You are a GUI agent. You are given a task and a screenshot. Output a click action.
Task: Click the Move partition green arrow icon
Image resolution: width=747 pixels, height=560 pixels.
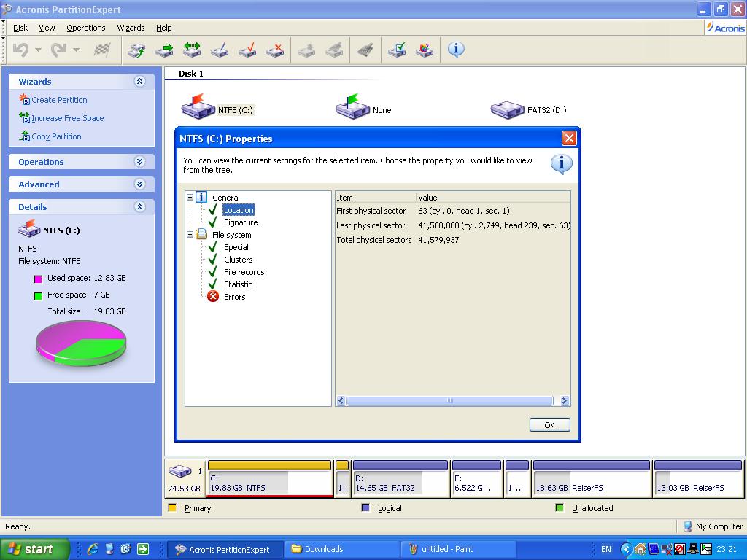164,50
